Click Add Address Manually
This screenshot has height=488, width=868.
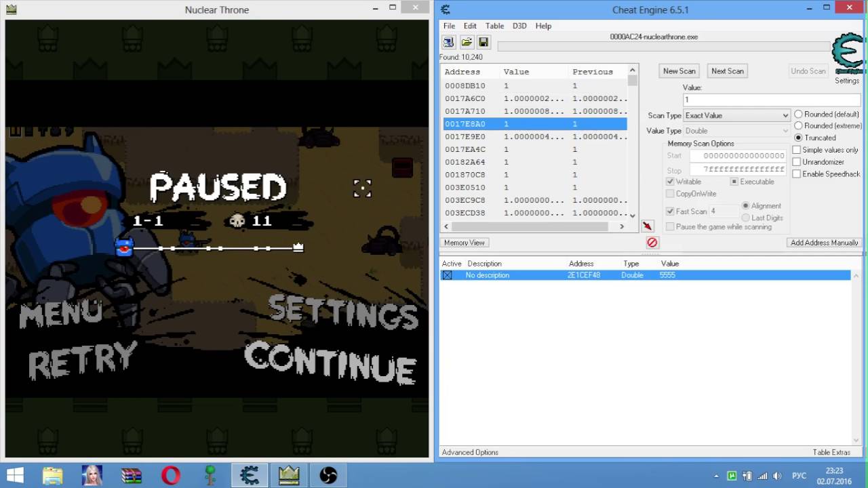click(x=824, y=243)
